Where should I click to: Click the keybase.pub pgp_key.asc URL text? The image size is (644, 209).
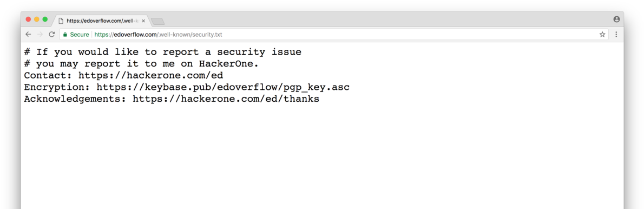pos(223,88)
